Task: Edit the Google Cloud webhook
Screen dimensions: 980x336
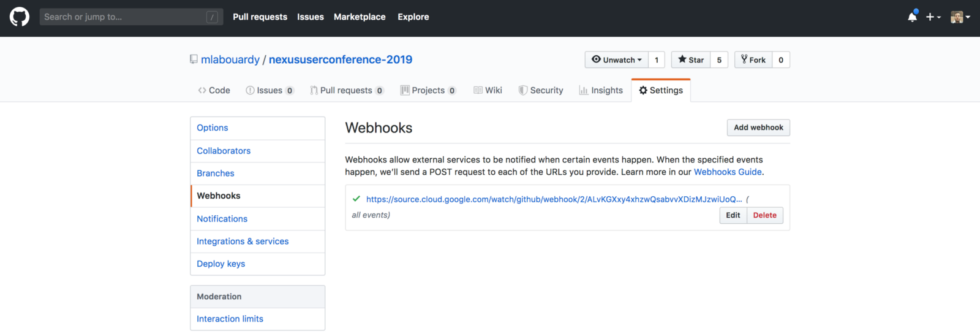Action: click(733, 215)
